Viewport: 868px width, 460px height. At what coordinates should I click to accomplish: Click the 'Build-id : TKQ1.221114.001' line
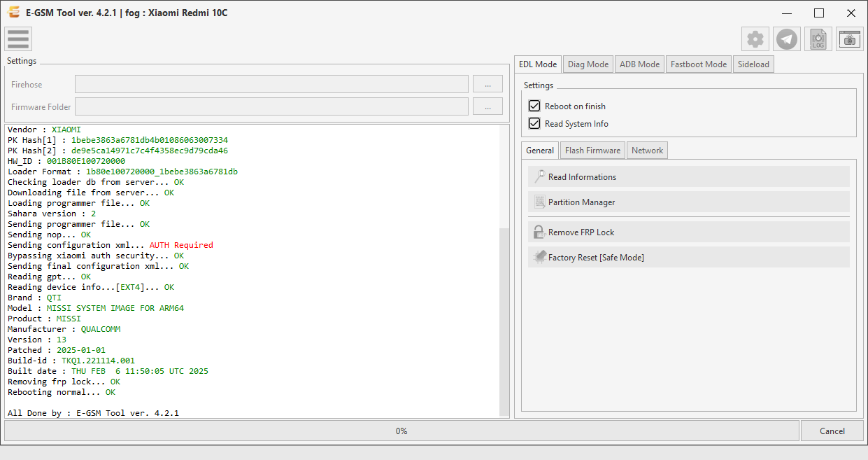point(71,361)
